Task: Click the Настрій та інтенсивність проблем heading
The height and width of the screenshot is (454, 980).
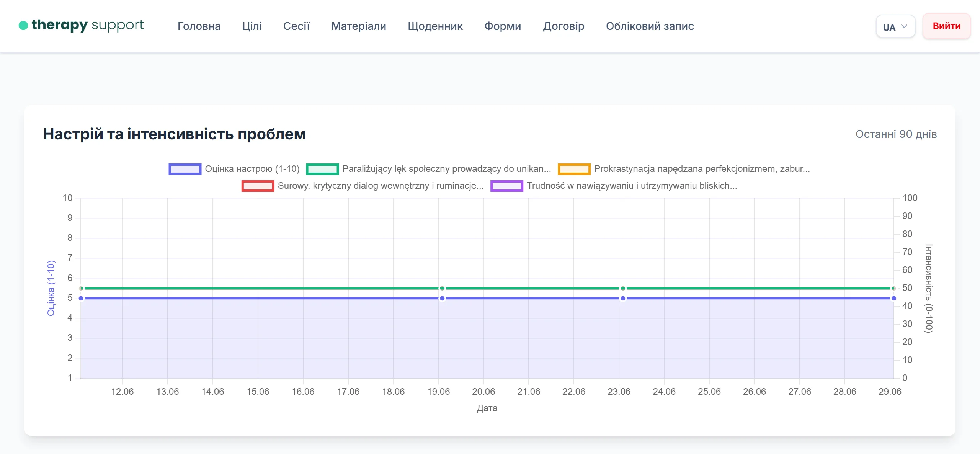Action: [x=175, y=134]
